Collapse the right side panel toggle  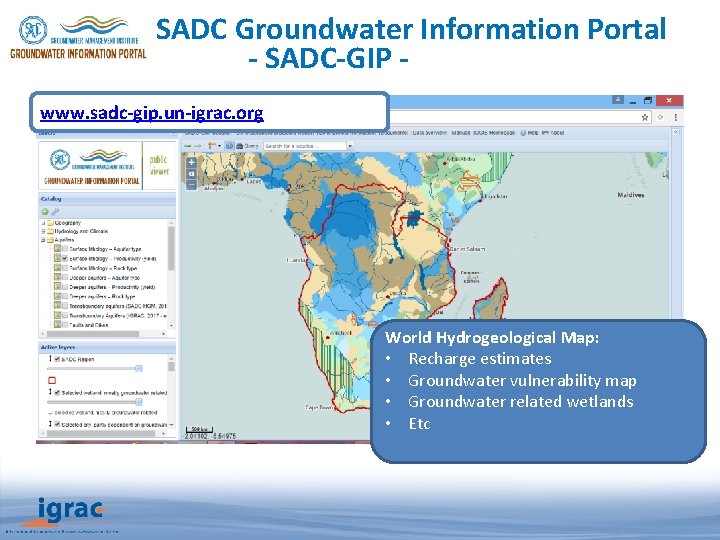pyautogui.click(x=676, y=132)
